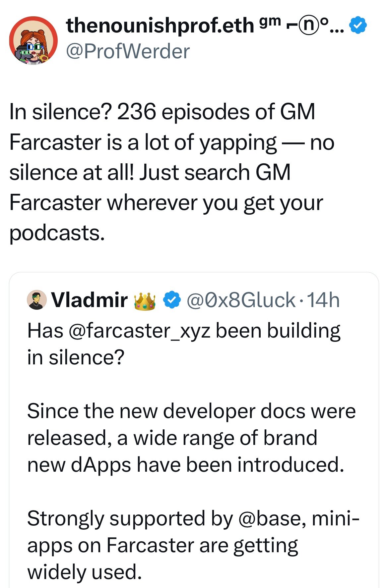Click the 14h timestamp
Image resolution: width=388 pixels, height=588 pixels.
[323, 300]
